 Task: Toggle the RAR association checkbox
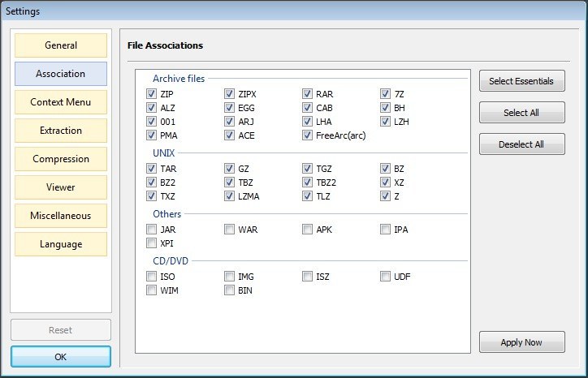[x=307, y=93]
